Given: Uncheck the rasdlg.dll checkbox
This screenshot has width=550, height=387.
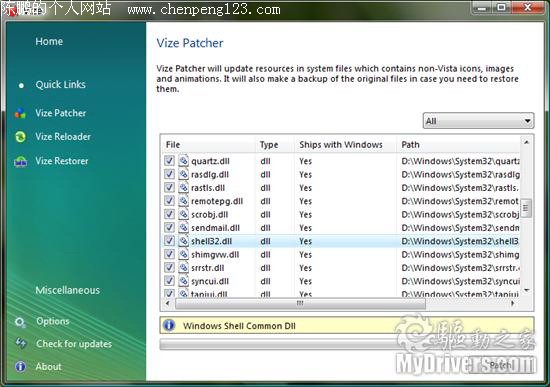Looking at the screenshot, I should 169,174.
